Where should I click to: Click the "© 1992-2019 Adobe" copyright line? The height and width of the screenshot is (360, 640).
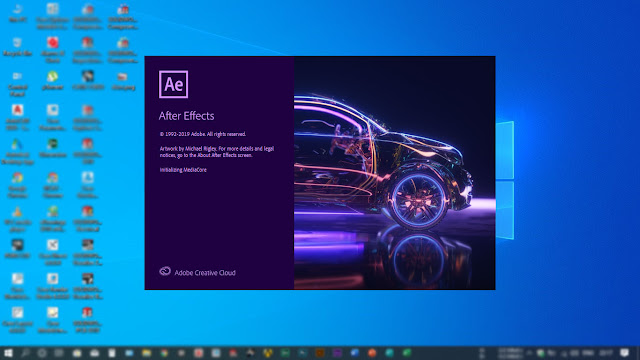click(203, 134)
